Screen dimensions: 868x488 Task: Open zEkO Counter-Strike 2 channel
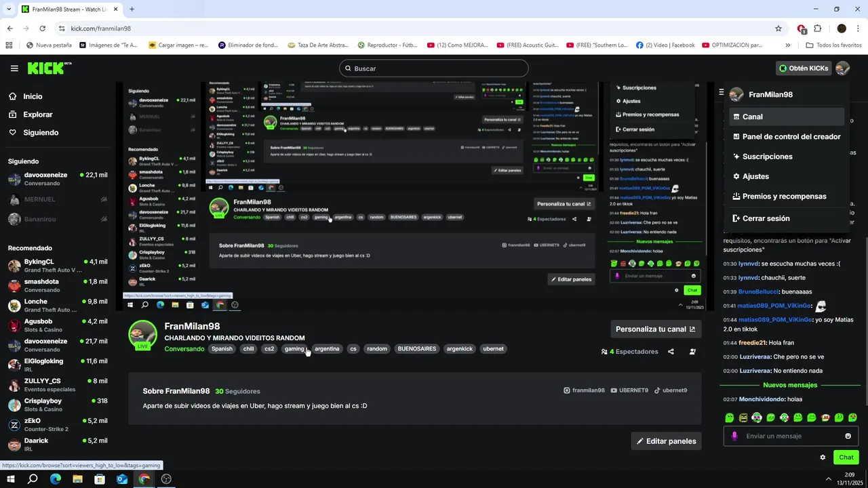tap(58, 424)
